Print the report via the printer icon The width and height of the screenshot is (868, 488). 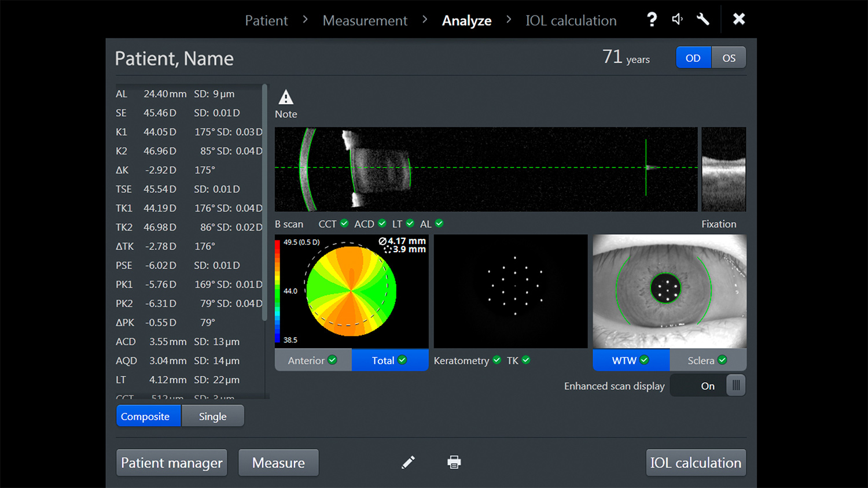454,462
